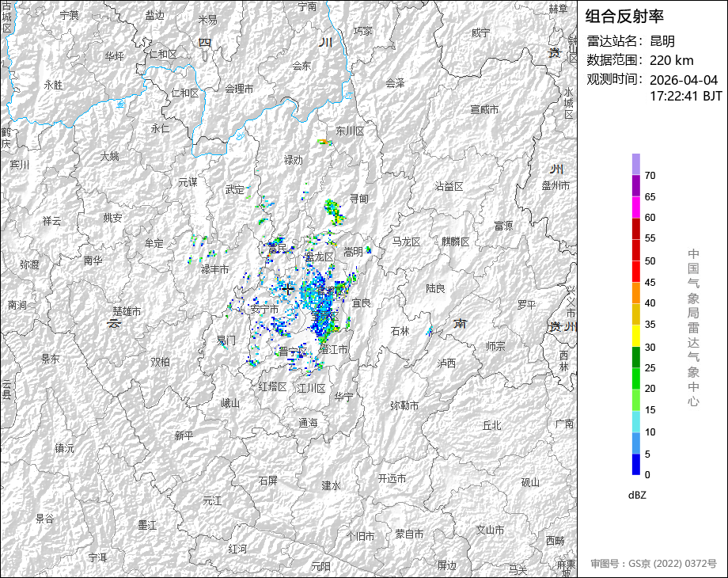
Task: Click the 弥勒市 map label
Action: pos(404,405)
